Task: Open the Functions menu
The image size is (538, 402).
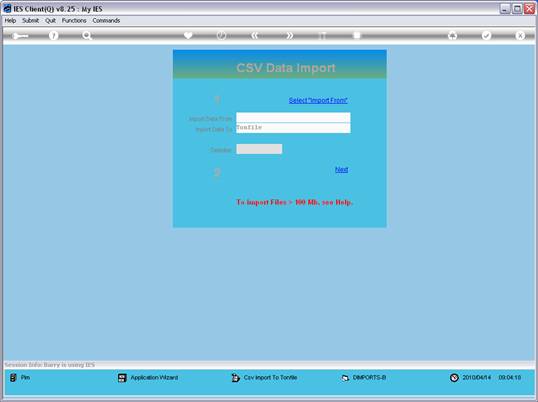Action: 74,21
